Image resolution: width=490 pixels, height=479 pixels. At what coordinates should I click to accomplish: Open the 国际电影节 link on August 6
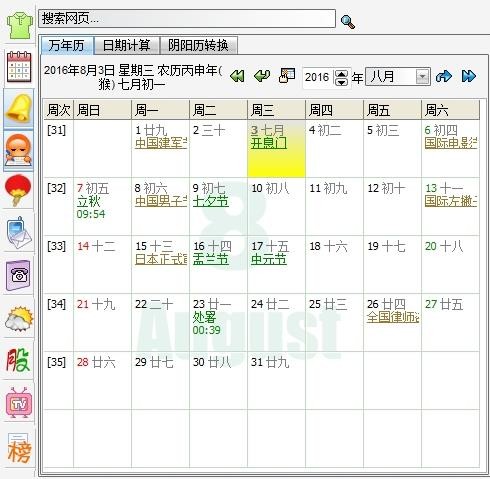[x=451, y=143]
